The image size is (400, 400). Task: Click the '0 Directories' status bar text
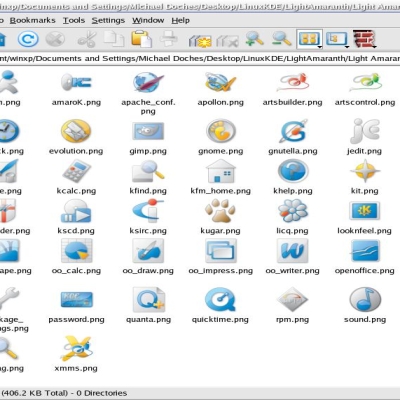click(102, 393)
